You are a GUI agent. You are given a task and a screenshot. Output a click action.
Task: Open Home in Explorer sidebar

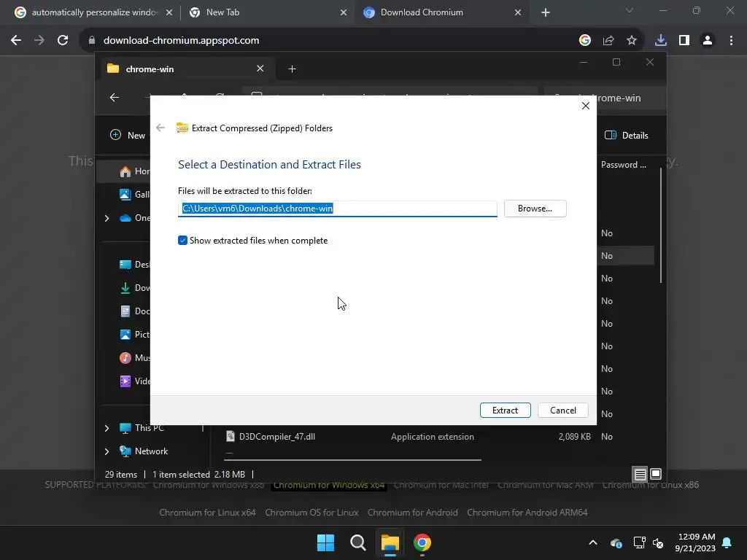(x=135, y=171)
